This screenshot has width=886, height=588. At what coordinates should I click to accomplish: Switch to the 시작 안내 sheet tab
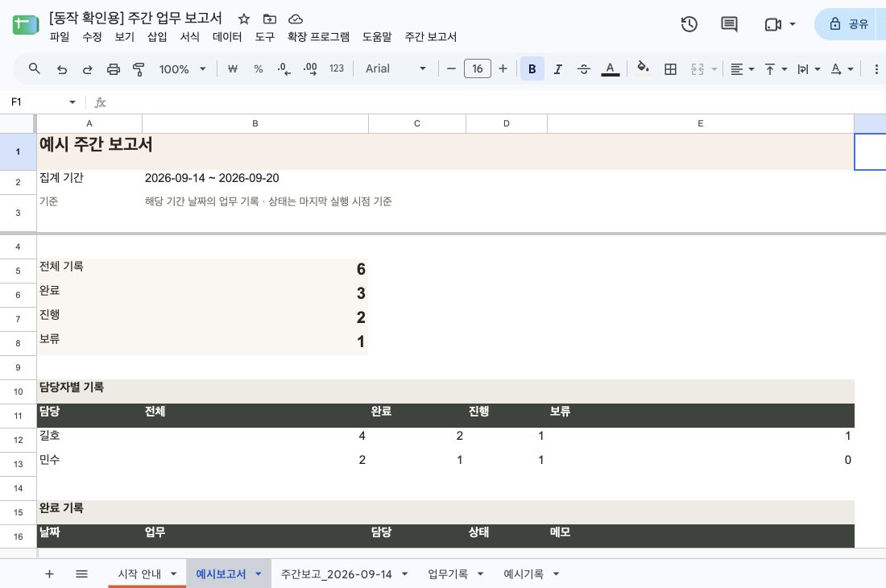click(139, 574)
